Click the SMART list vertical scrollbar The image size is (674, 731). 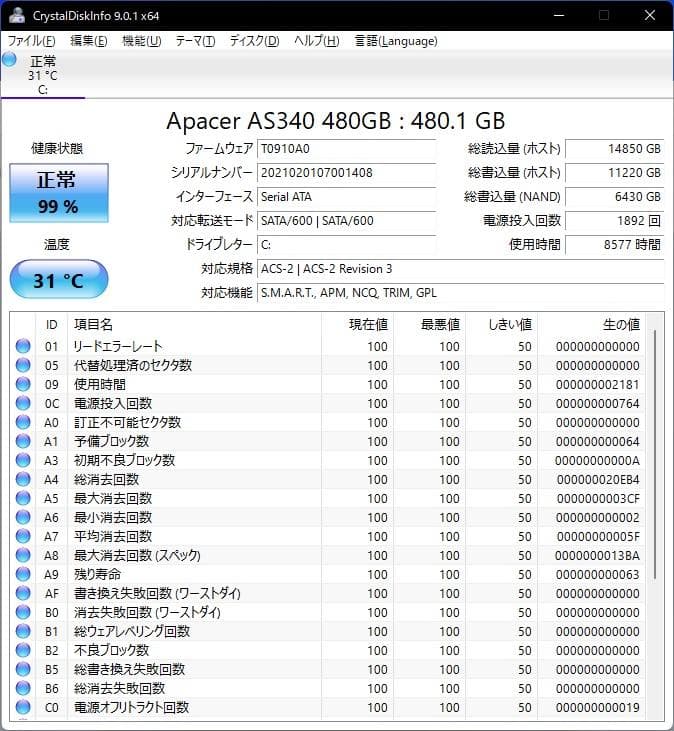point(655,455)
